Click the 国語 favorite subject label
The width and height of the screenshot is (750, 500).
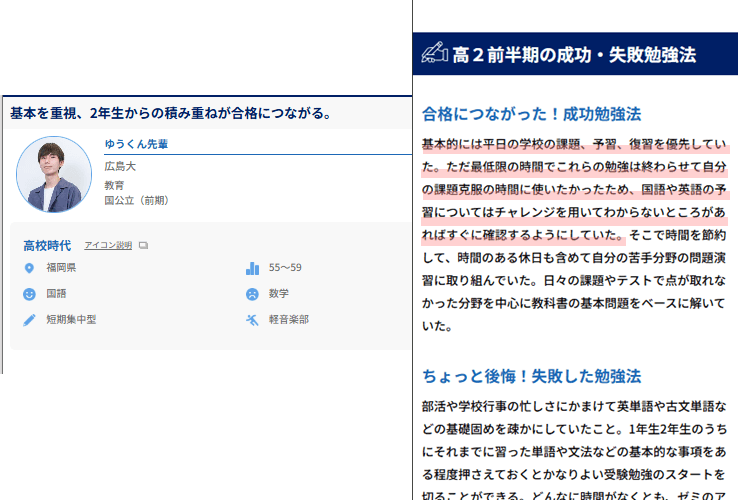[56, 293]
